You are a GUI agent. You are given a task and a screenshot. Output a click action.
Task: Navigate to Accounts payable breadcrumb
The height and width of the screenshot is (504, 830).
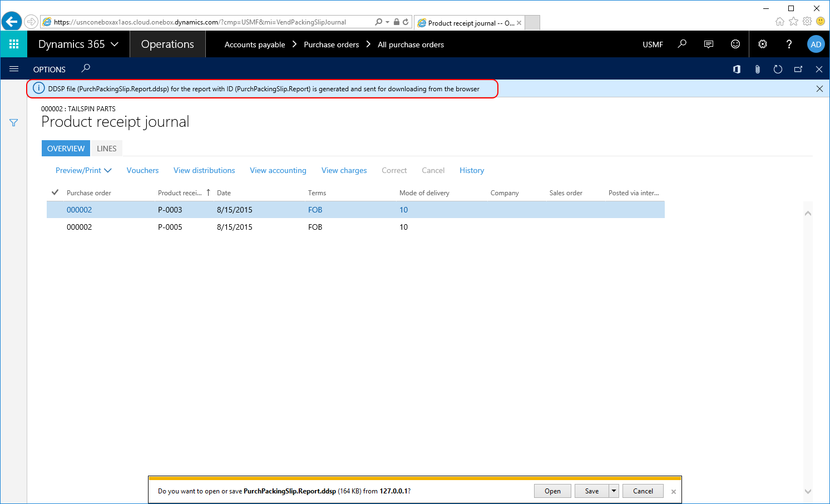pyautogui.click(x=255, y=45)
